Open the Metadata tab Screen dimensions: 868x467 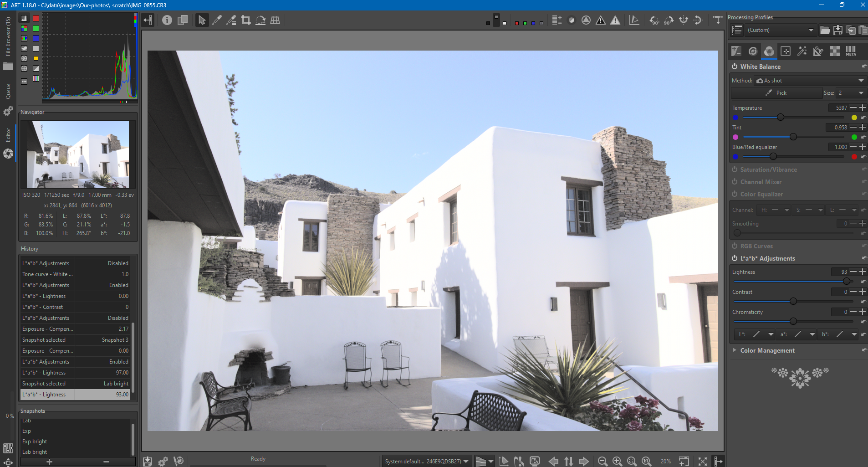click(851, 51)
